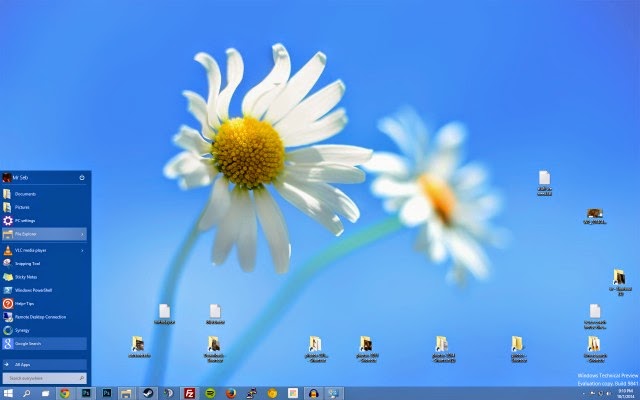Open Task View from the taskbar

[x=45, y=393]
